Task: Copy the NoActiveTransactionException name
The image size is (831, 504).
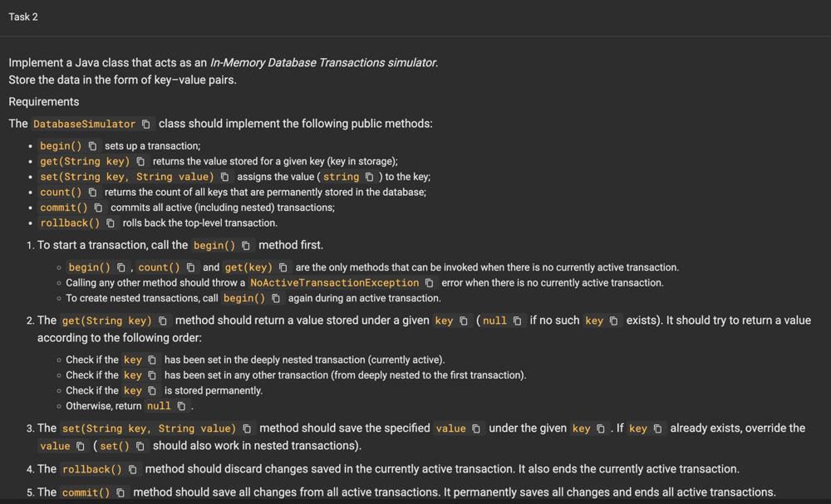Action: (x=430, y=283)
